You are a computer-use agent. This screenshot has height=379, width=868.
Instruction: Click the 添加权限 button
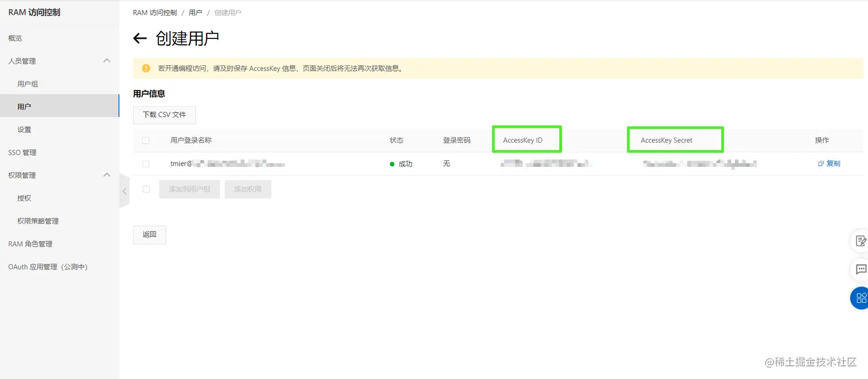pos(248,189)
